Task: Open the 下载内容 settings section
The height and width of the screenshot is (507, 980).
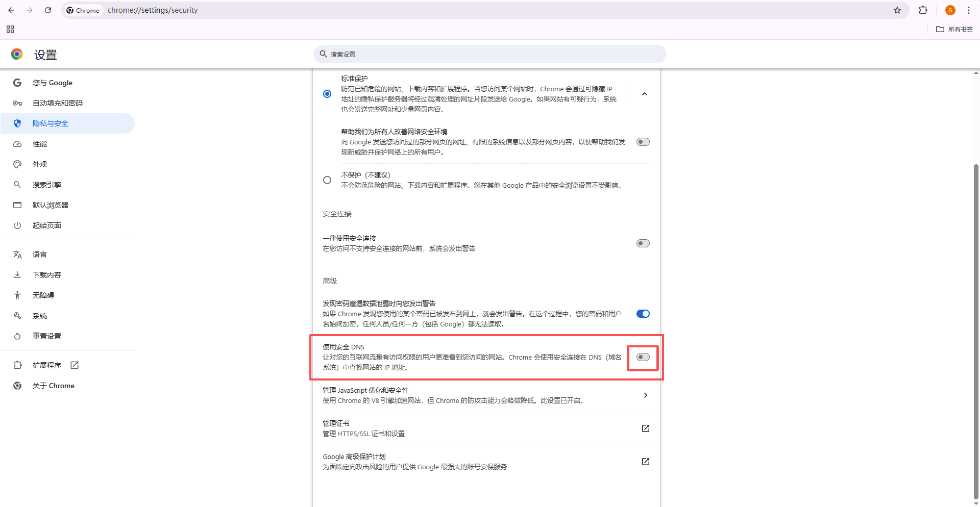Action: pyautogui.click(x=47, y=274)
